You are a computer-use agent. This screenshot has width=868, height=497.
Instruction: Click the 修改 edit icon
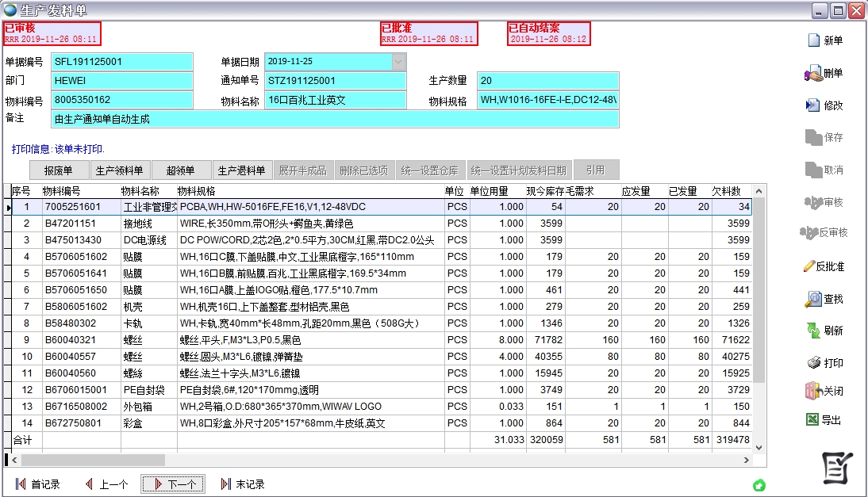point(813,105)
